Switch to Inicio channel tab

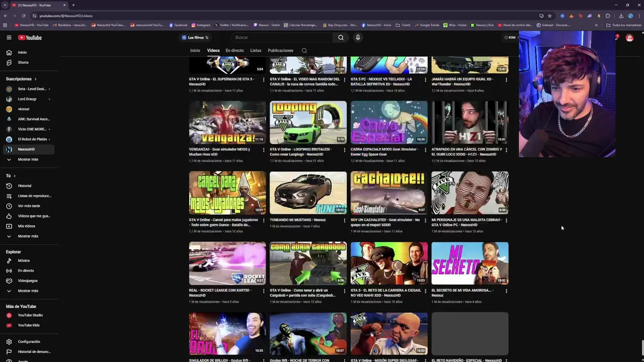pyautogui.click(x=195, y=50)
